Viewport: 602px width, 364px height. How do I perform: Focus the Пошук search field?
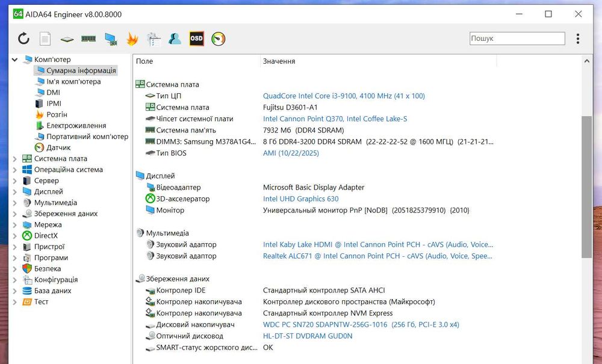coord(517,39)
